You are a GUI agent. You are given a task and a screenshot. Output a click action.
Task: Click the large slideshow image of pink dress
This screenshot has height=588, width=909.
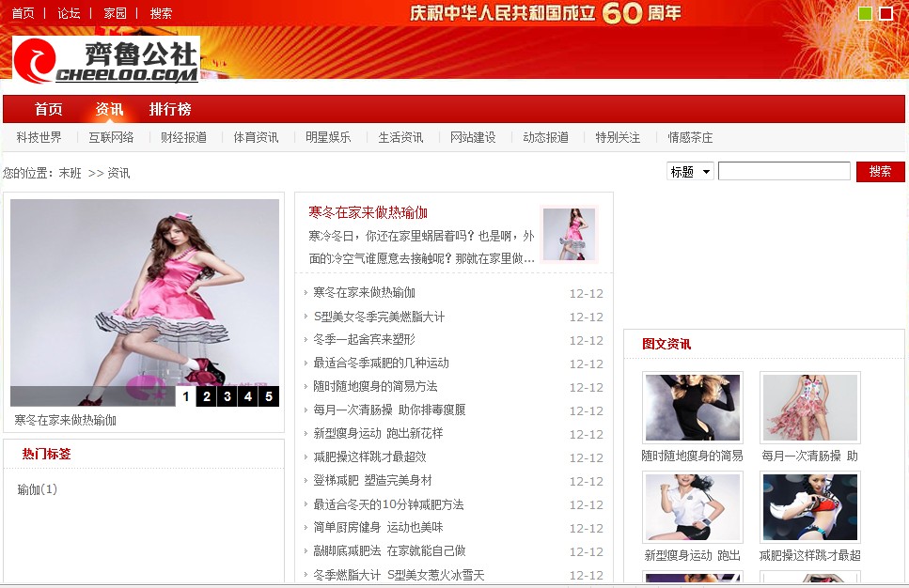pyautogui.click(x=145, y=302)
